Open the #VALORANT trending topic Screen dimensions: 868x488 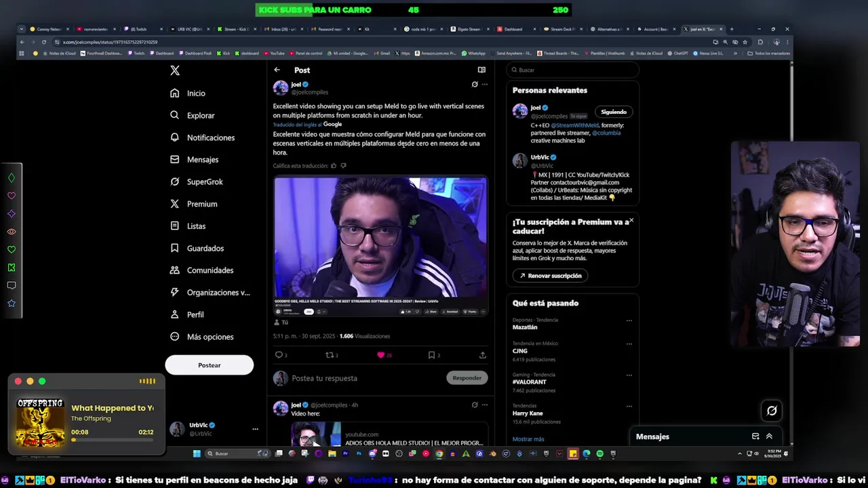[x=529, y=382]
